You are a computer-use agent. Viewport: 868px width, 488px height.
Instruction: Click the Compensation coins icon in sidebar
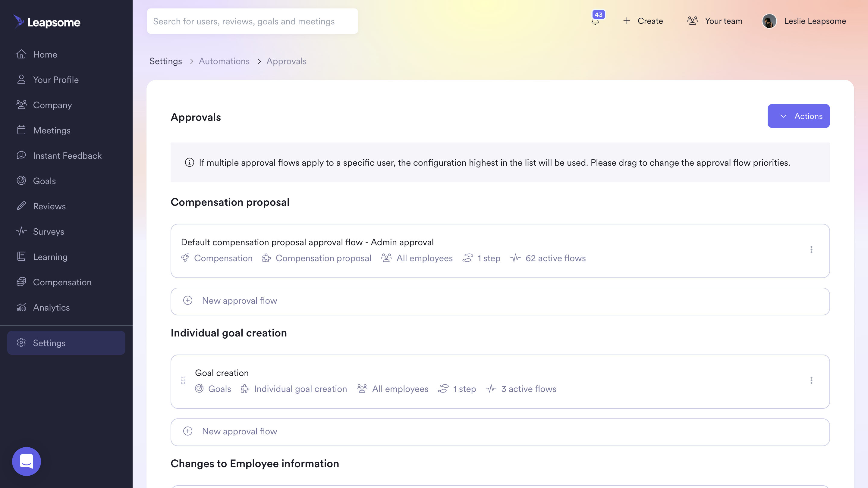click(x=21, y=282)
